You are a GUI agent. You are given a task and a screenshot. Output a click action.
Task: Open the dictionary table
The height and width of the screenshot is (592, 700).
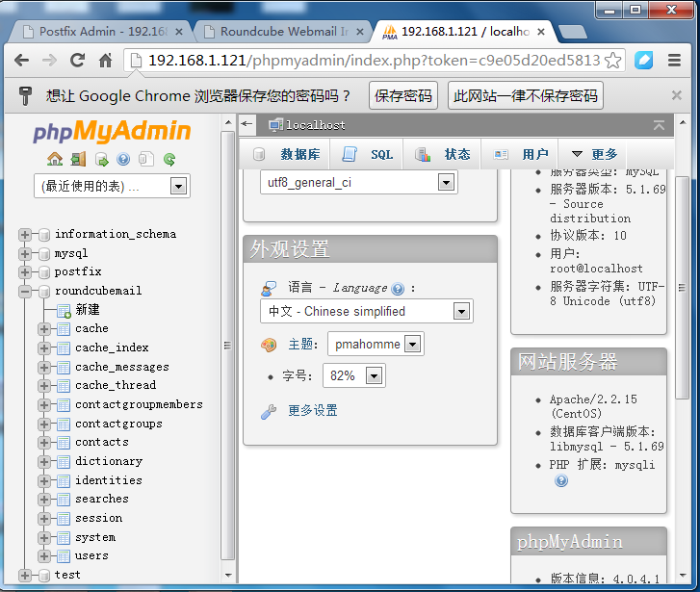click(x=109, y=461)
